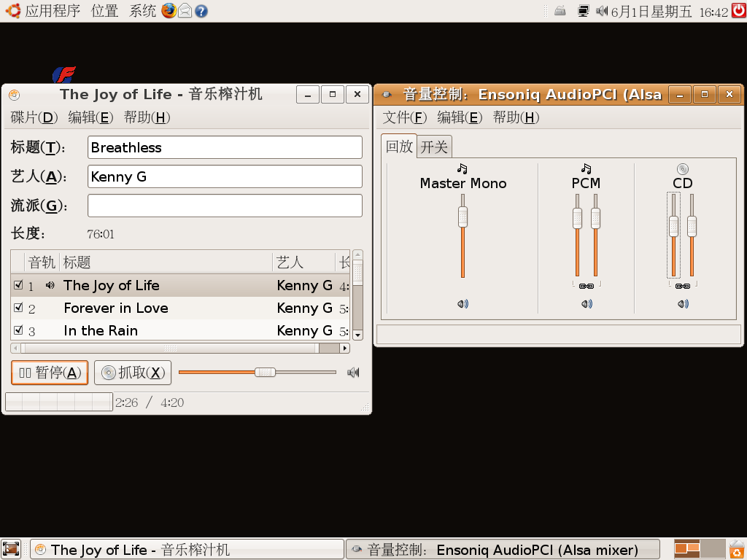Mute the CD channel

(x=683, y=304)
